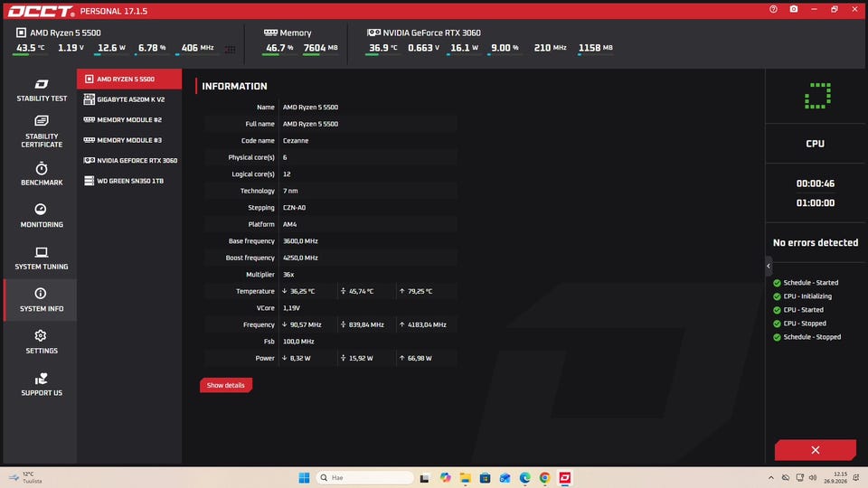
Task: Click the Memory icon in header
Action: (270, 33)
